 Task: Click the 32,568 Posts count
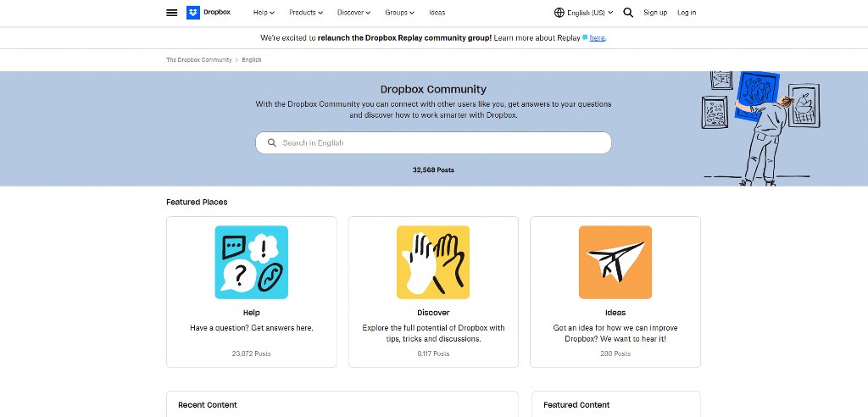pos(433,170)
